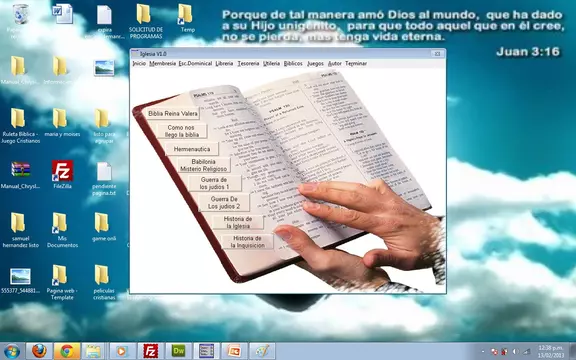Open Dreamweaver from the taskbar
576x360 pixels.
pyautogui.click(x=179, y=351)
